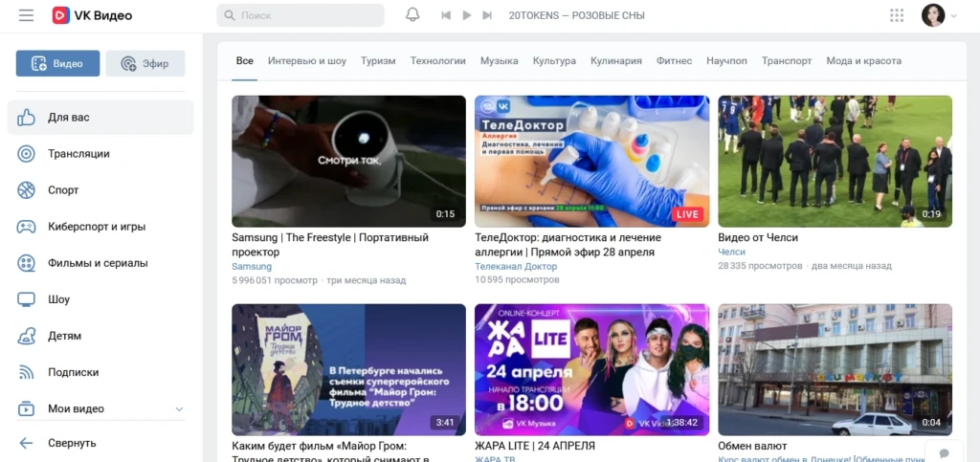This screenshot has width=980, height=462.
Task: Click the gamepad Киберспорт icon
Action: (26, 227)
